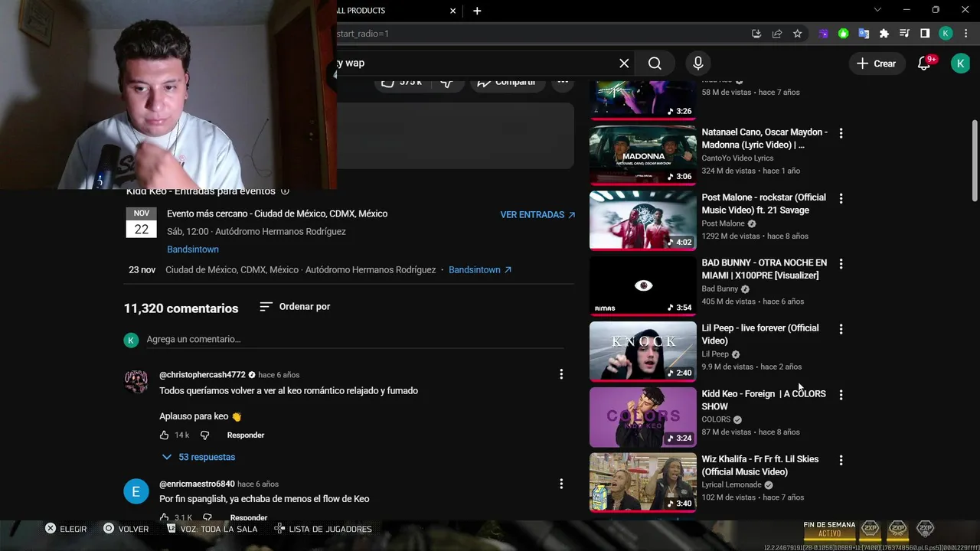Expand the 53 respuestas thread
980x551 pixels.
[x=199, y=457]
